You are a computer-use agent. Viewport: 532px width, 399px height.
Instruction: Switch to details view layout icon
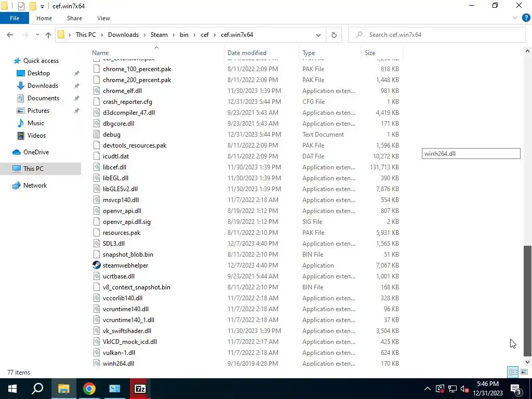point(513,372)
